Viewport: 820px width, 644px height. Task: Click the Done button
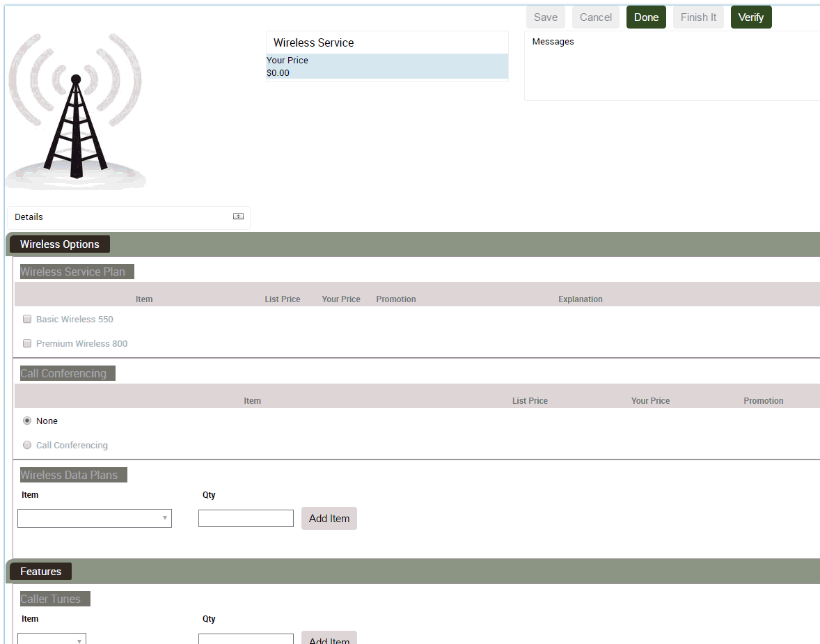(645, 17)
